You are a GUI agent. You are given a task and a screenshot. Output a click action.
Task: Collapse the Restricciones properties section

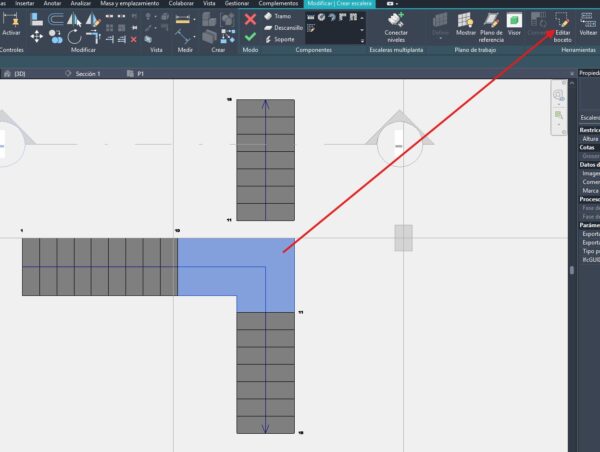(x=589, y=130)
